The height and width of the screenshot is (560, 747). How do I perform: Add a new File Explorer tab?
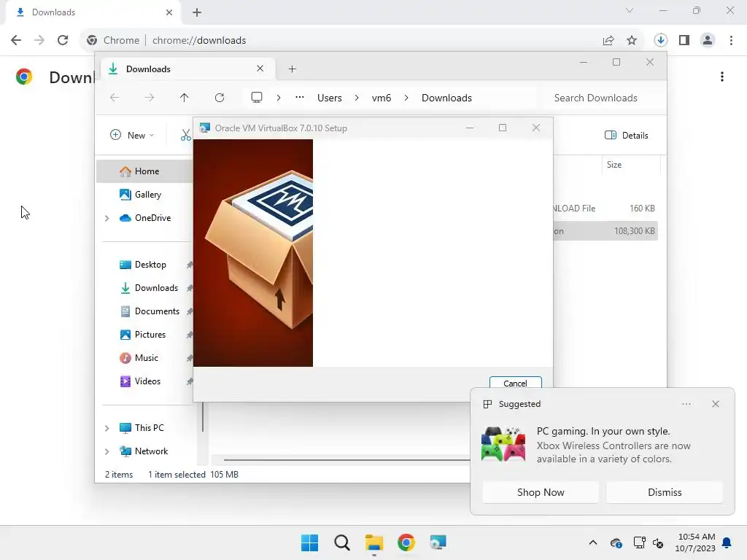292,69
